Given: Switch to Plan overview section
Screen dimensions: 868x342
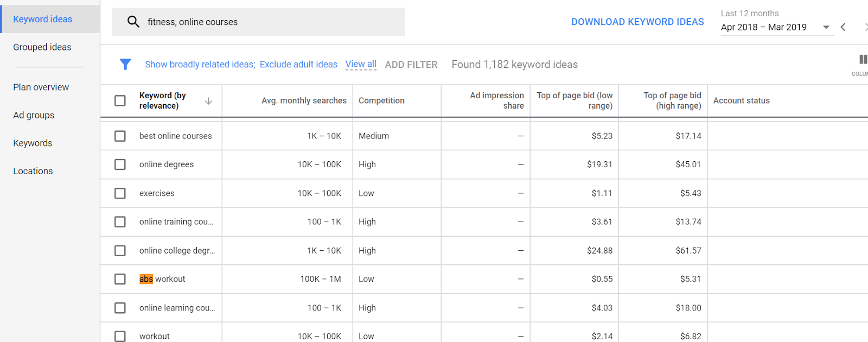Looking at the screenshot, I should click(41, 87).
